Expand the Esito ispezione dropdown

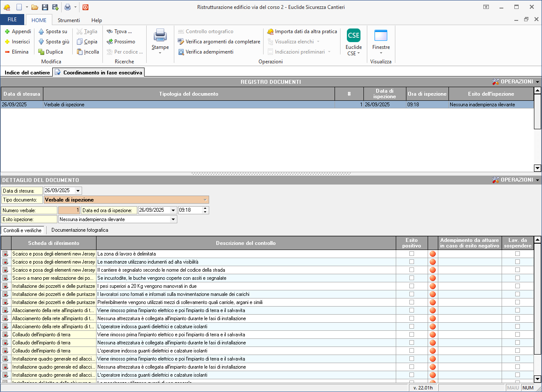click(x=173, y=219)
